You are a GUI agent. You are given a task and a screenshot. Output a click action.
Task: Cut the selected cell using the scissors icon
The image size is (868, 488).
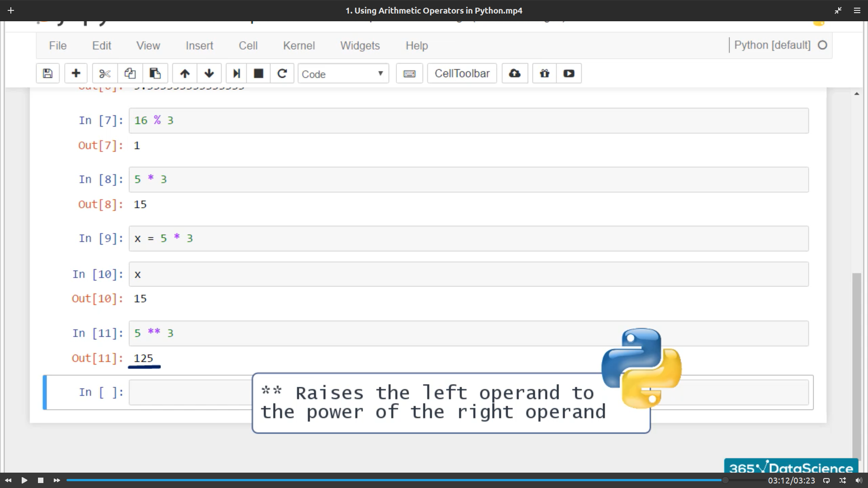click(x=105, y=74)
